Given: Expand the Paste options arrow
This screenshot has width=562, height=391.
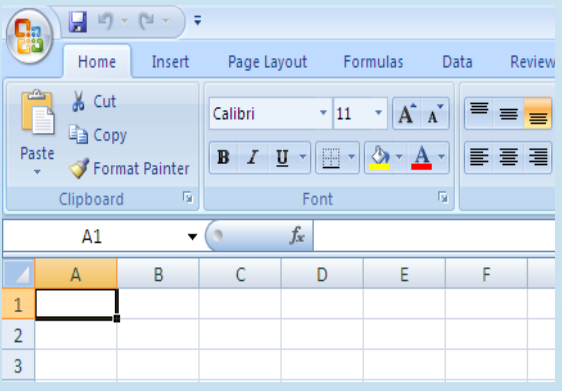Looking at the screenshot, I should coord(37,172).
